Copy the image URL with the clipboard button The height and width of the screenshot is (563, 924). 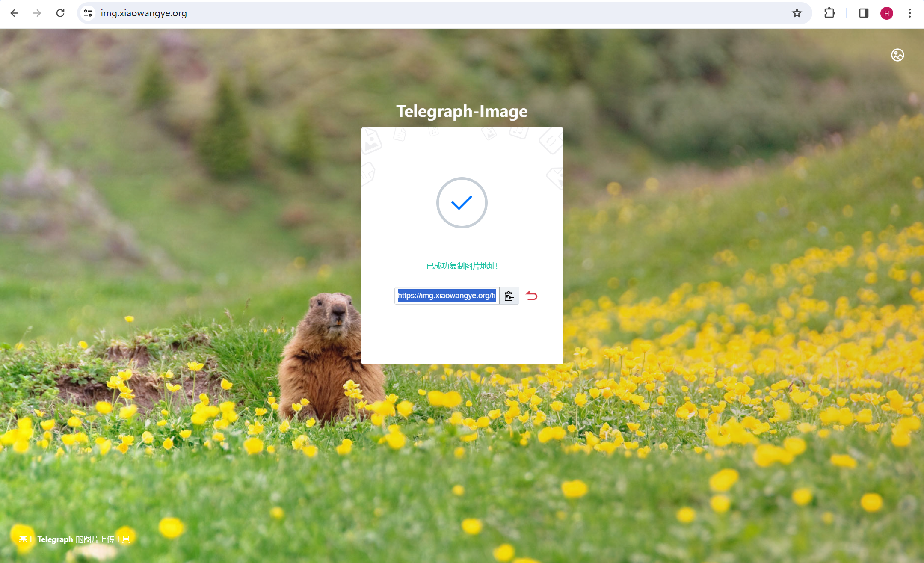click(509, 296)
